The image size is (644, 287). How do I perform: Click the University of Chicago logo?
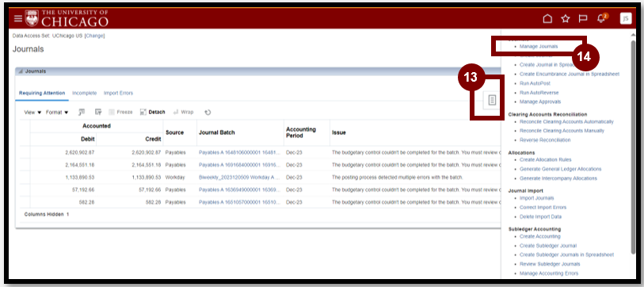point(67,18)
